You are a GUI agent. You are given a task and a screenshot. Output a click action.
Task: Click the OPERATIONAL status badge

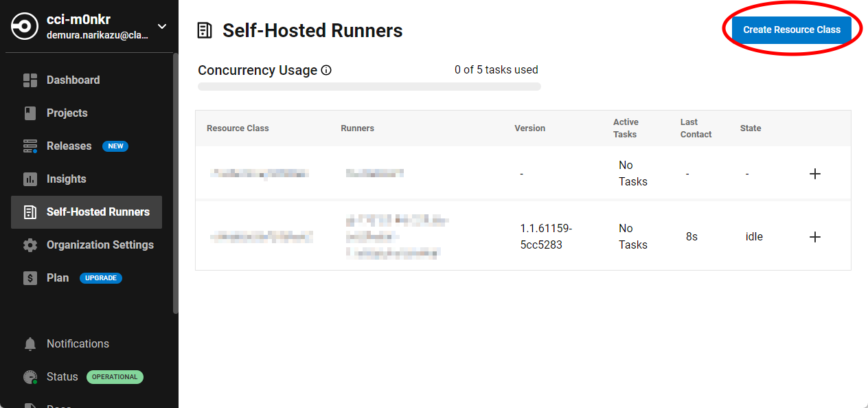pyautogui.click(x=115, y=376)
